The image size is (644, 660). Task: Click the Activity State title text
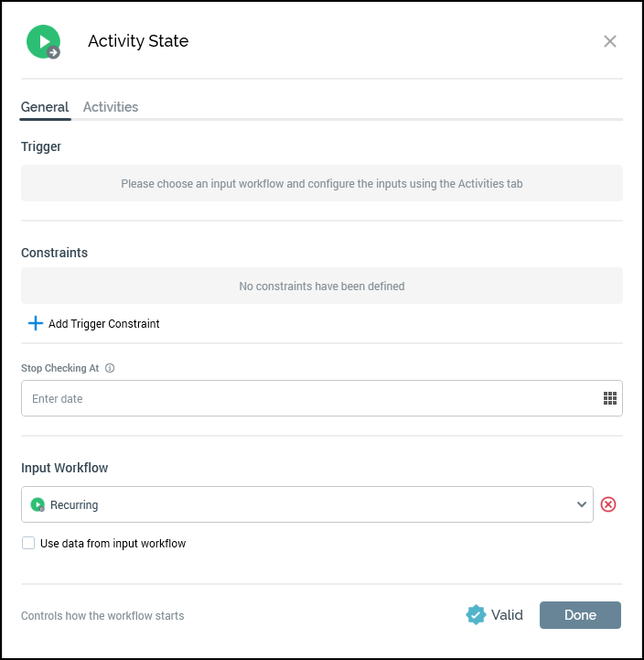pyautogui.click(x=138, y=41)
